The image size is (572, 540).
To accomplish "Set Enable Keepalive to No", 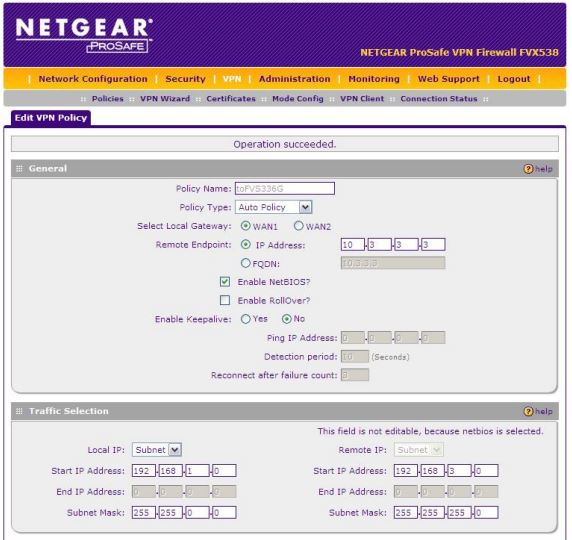I will point(287,319).
